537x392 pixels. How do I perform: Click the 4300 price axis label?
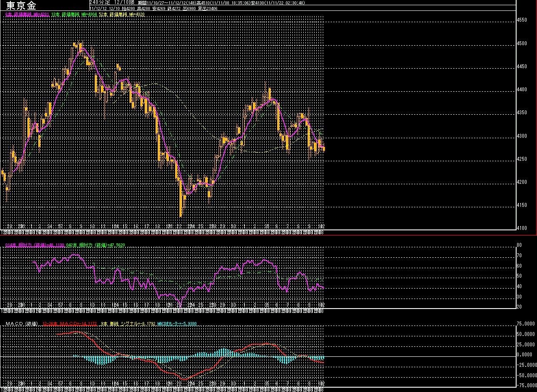(522, 136)
